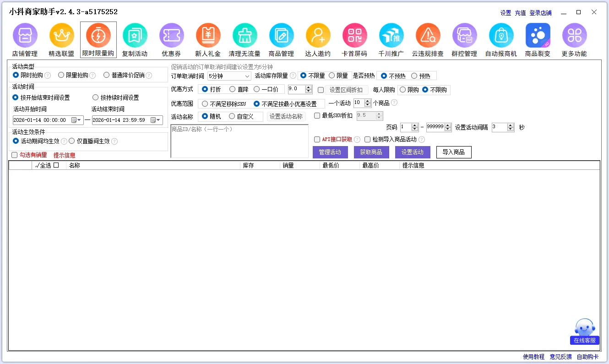
Task: Enable the 勾选有销量 checkbox
Action: pyautogui.click(x=15, y=155)
